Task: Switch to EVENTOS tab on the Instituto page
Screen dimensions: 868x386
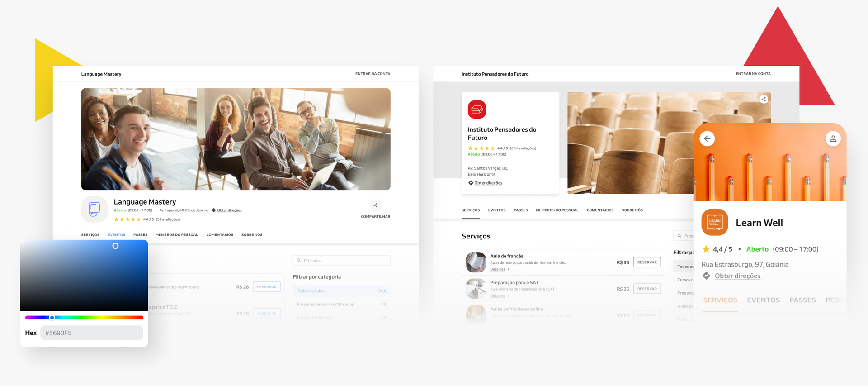Action: click(x=497, y=210)
